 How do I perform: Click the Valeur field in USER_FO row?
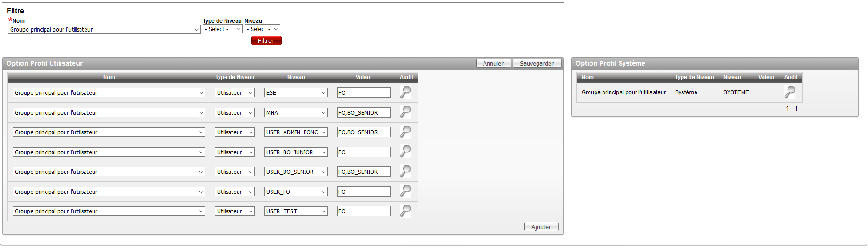tap(364, 192)
